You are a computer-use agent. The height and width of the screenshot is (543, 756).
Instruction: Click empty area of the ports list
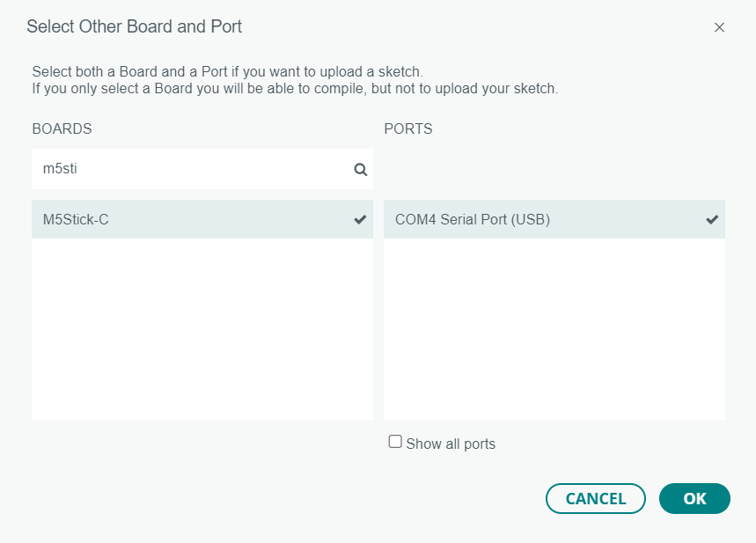click(554, 334)
